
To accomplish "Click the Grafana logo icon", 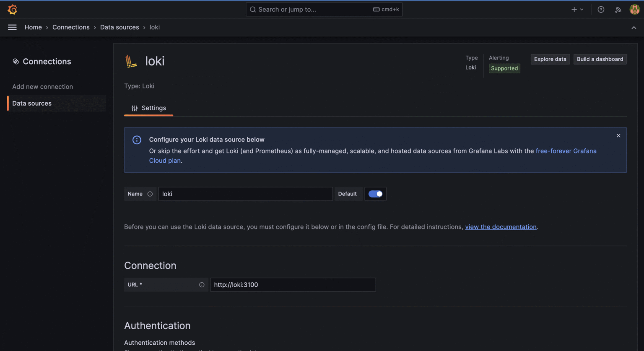I will pos(12,9).
